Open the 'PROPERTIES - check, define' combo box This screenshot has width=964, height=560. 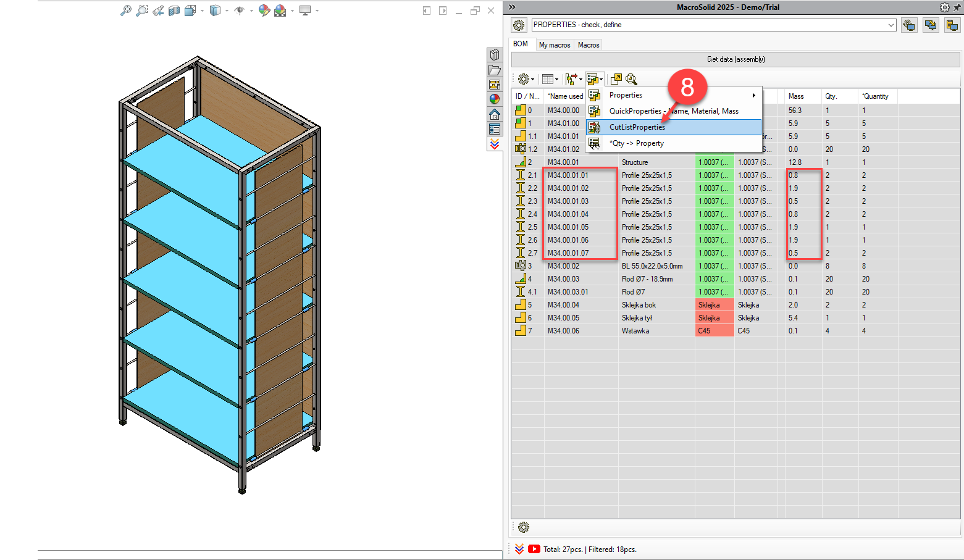714,25
